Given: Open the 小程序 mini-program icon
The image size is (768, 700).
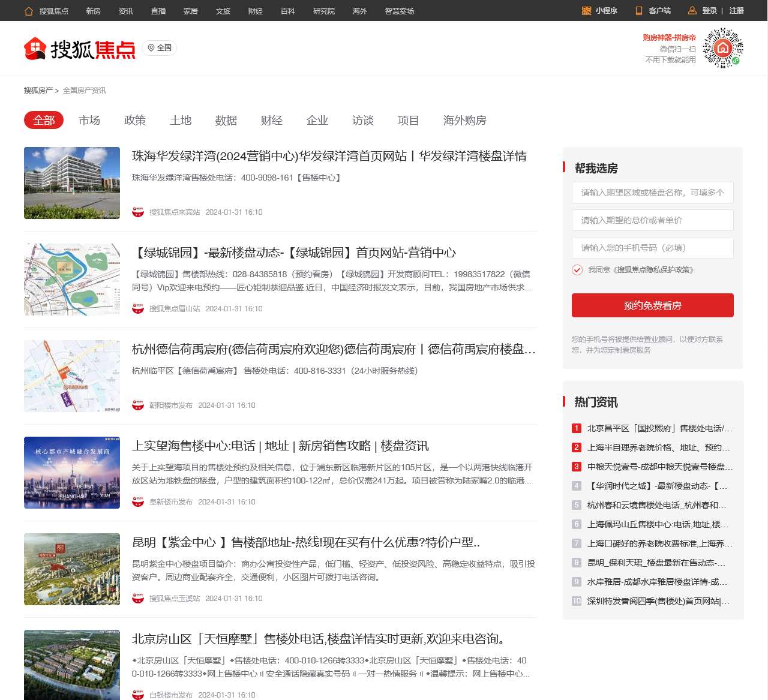Looking at the screenshot, I should tap(586, 11).
